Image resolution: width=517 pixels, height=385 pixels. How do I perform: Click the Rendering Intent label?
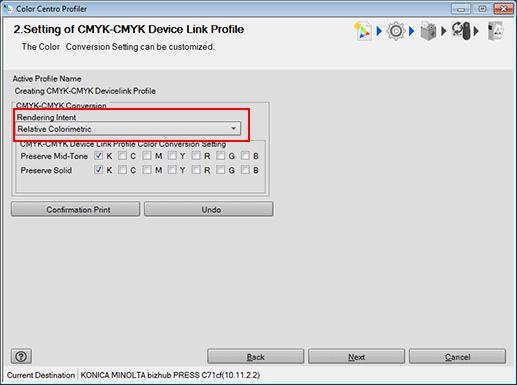coord(46,117)
